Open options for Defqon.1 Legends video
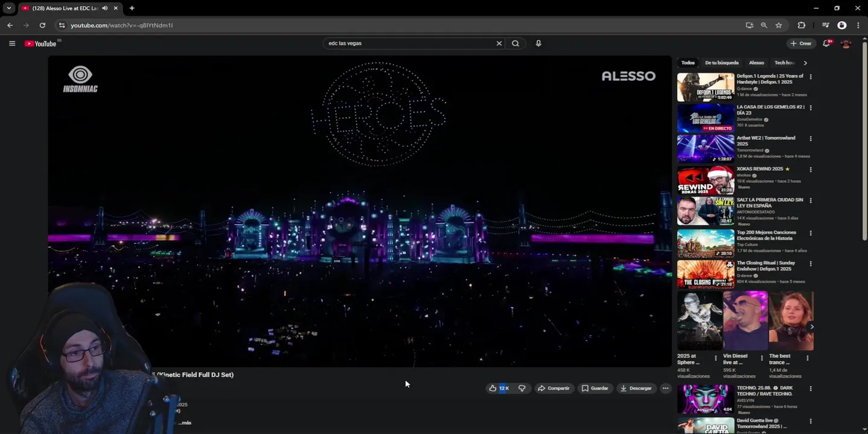 click(811, 77)
